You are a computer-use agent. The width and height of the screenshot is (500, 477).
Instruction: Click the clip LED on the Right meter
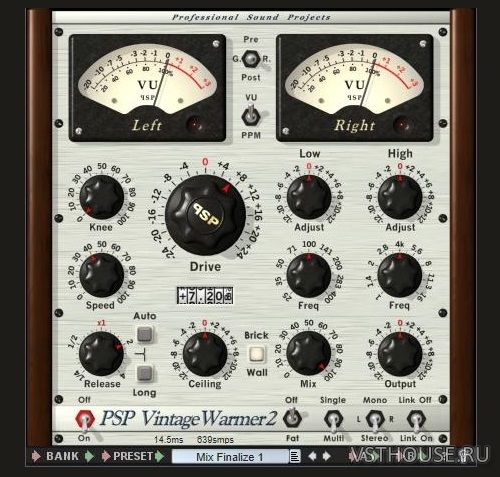(x=402, y=124)
